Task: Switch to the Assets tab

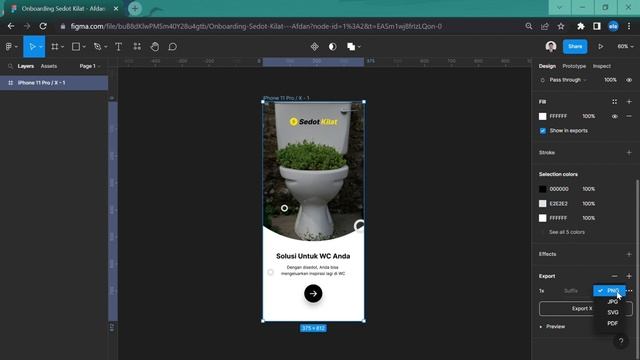Action: click(49, 66)
